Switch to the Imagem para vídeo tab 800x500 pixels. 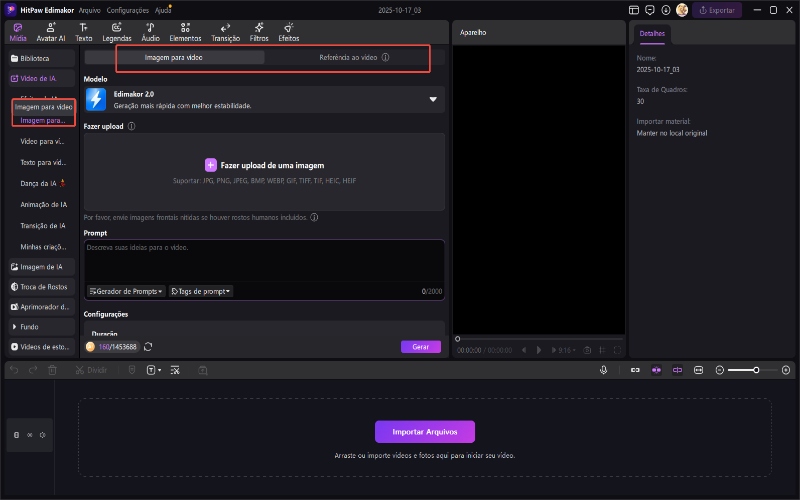[174, 58]
